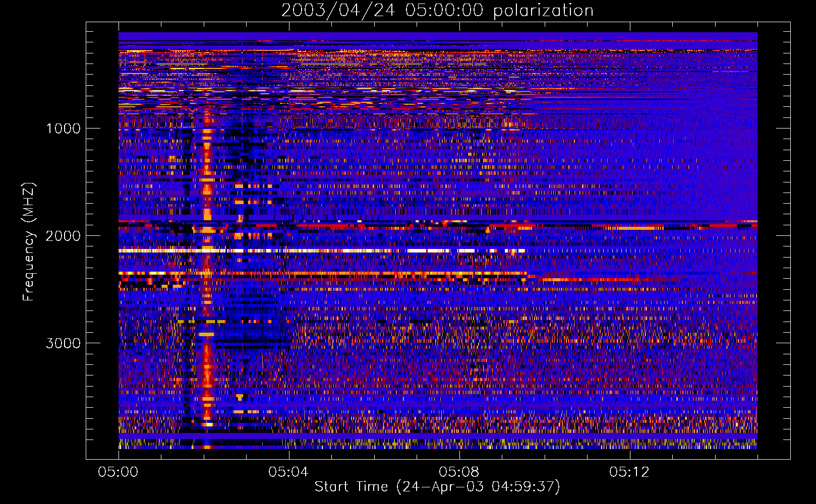The height and width of the screenshot is (504, 816).
Task: Click the '05:08' time tick label
Action: (x=459, y=472)
